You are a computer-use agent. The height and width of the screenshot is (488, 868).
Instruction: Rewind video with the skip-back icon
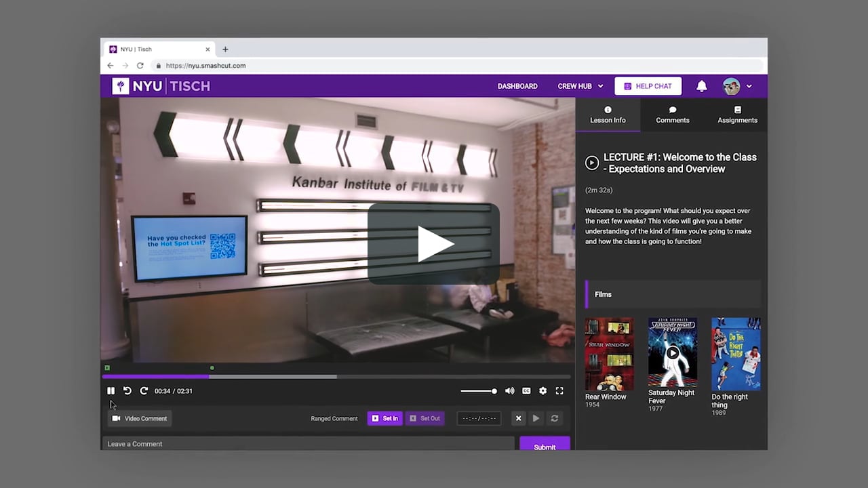click(x=127, y=391)
